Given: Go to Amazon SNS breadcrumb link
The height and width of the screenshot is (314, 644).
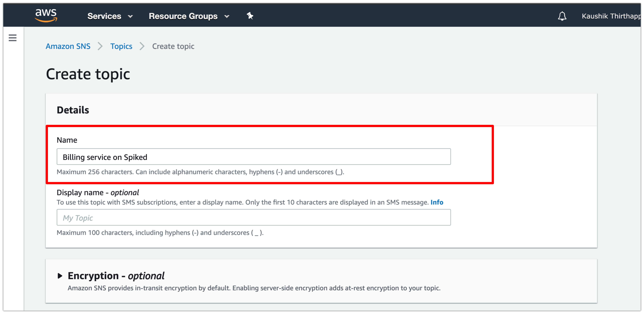Looking at the screenshot, I should (68, 46).
